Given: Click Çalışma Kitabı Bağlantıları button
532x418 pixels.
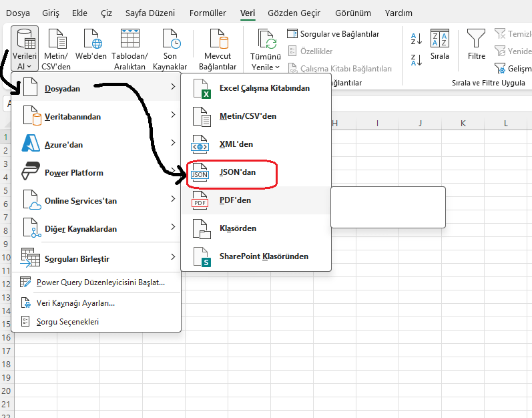Looking at the screenshot, I should pos(340,69).
